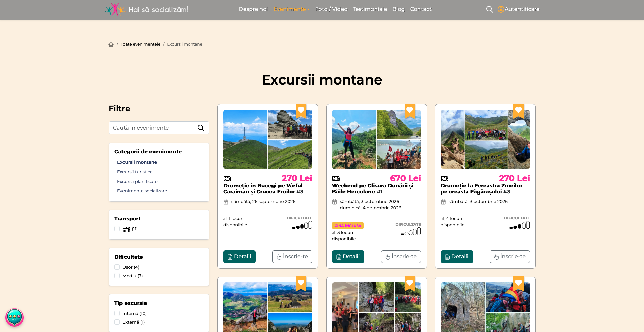Click bus icon on Bucegi Caraiman card
Image resolution: width=644 pixels, height=332 pixels.
[x=227, y=179]
